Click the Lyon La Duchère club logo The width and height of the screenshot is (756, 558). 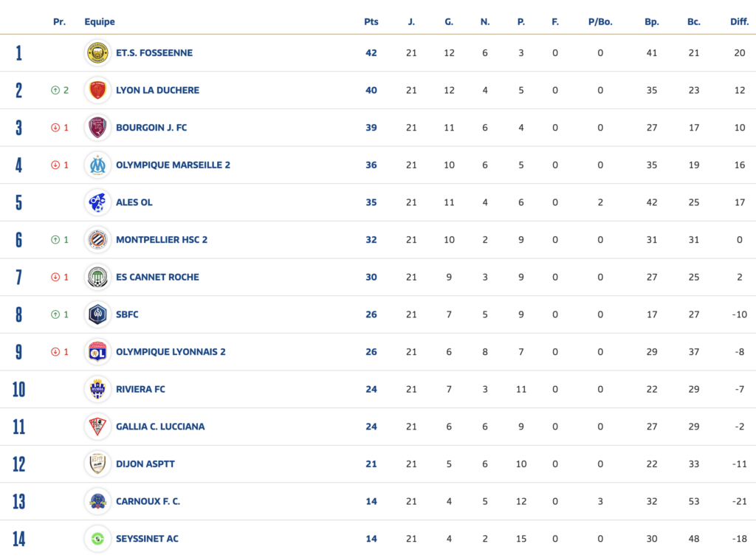(x=97, y=90)
